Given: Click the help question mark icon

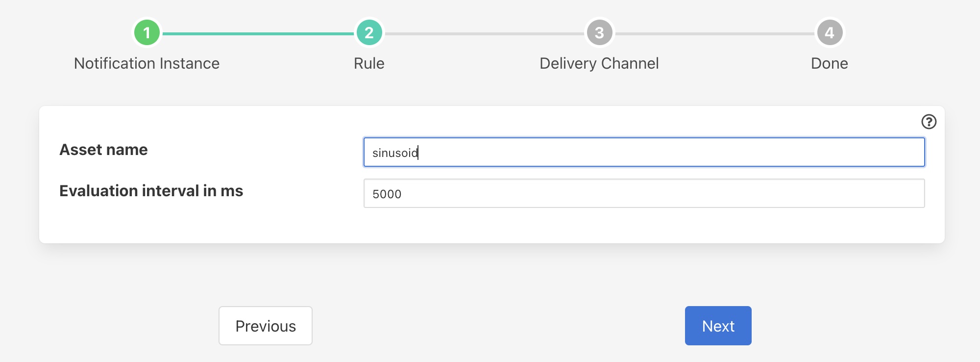Looking at the screenshot, I should tap(929, 122).
